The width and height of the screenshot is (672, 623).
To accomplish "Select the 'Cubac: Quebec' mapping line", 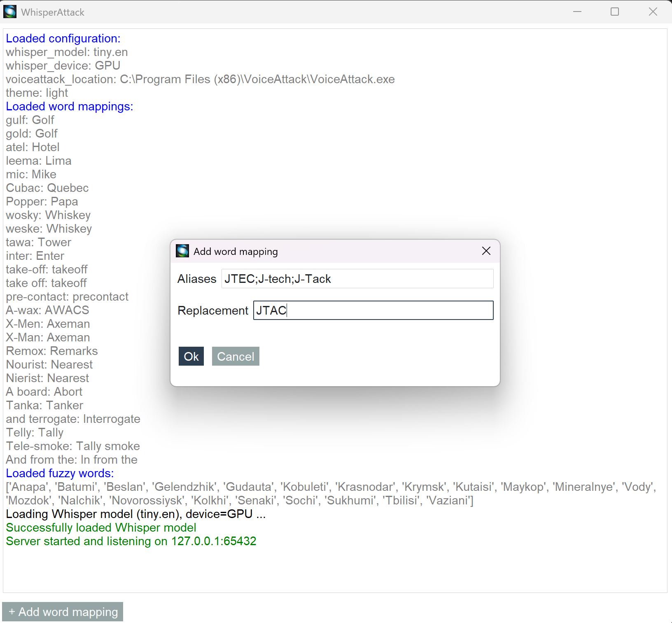I will [x=47, y=188].
